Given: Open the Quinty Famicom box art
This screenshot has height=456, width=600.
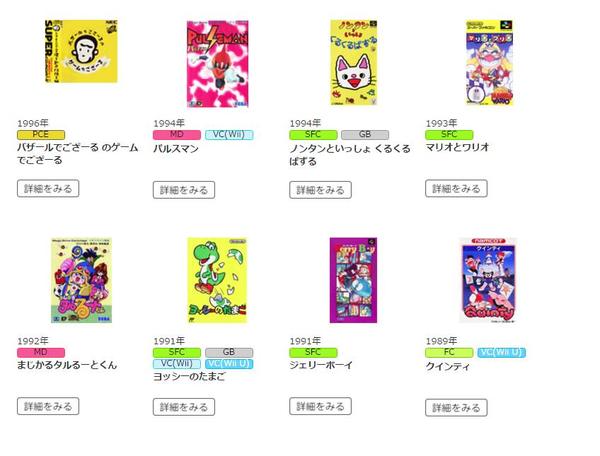Looking at the screenshot, I should (x=488, y=280).
